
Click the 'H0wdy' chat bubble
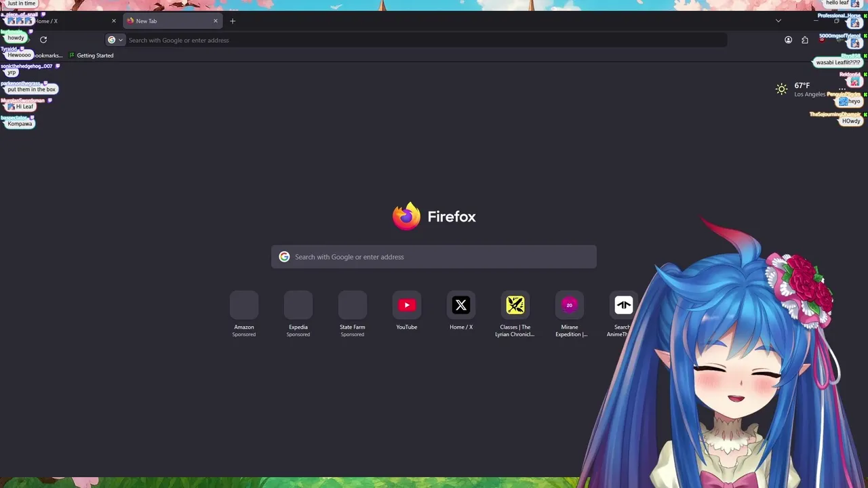click(851, 121)
